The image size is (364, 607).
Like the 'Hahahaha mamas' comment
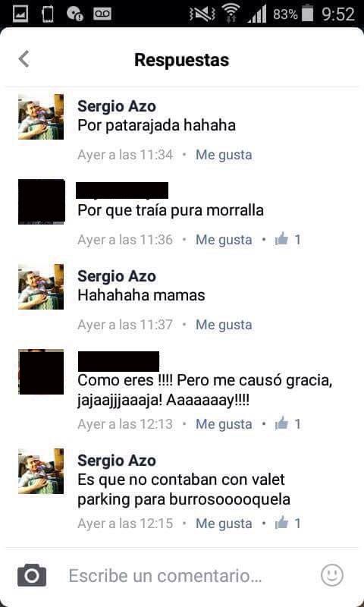tap(224, 325)
